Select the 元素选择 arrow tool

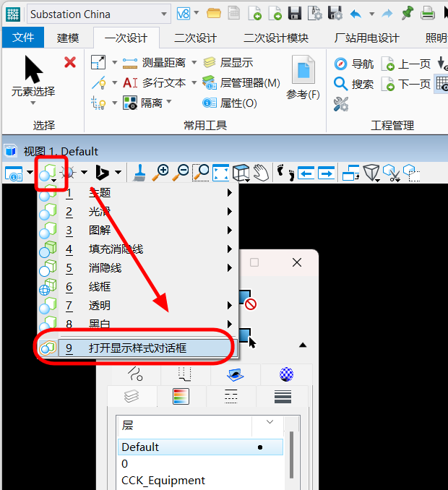33,77
